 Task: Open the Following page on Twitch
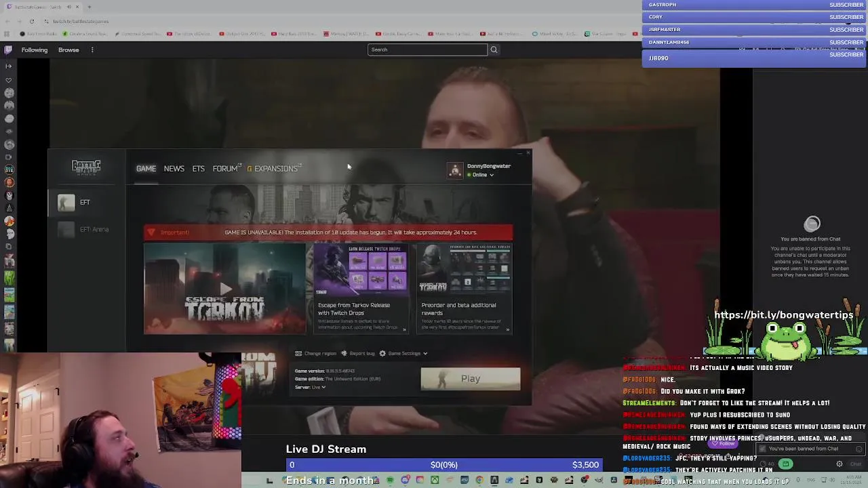point(35,49)
